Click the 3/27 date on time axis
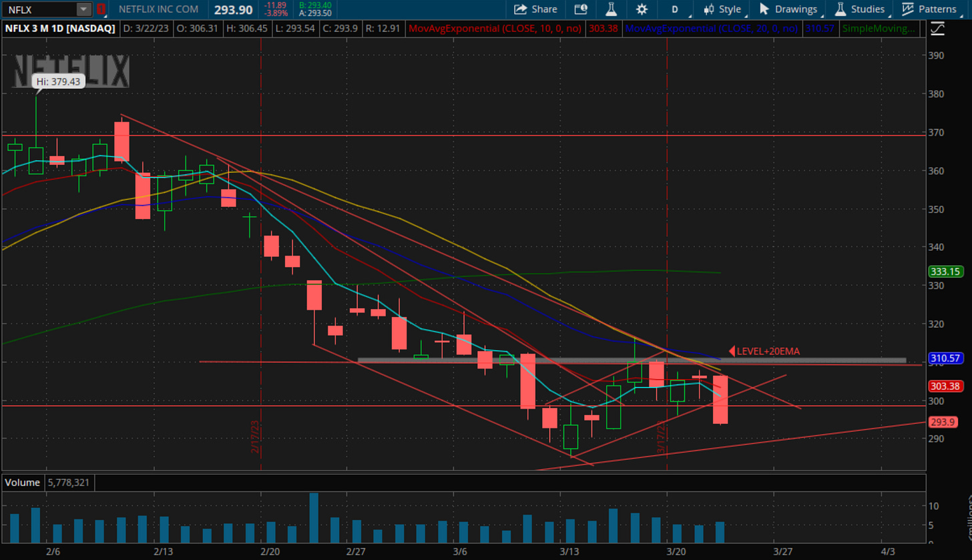The height and width of the screenshot is (560, 972). click(782, 552)
